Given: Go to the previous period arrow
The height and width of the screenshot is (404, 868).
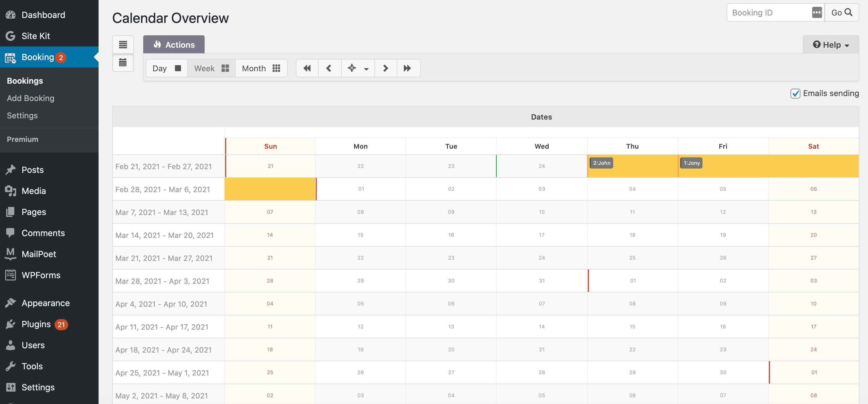Looking at the screenshot, I should point(329,68).
